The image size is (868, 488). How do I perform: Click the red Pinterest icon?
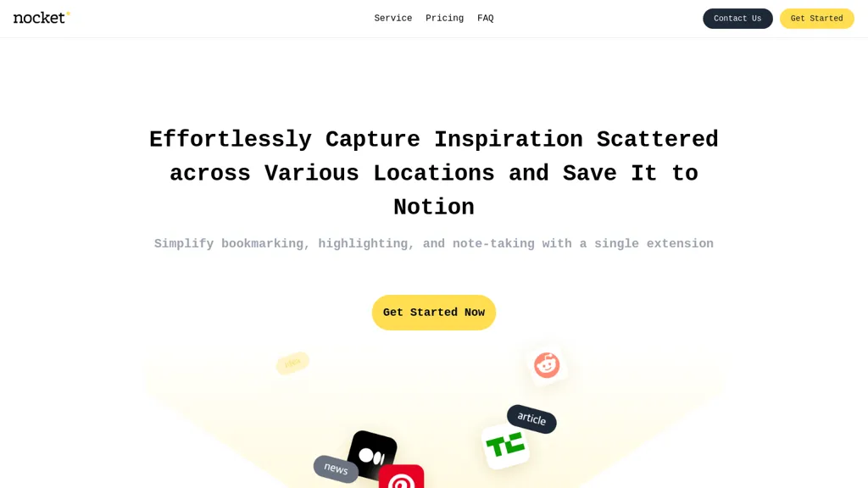pos(401,477)
